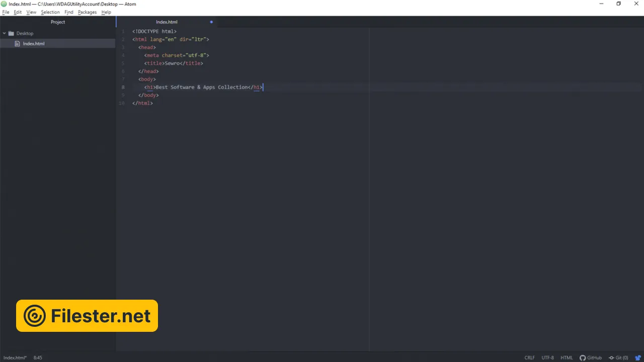Click line number 5 in the gutter
The height and width of the screenshot is (362, 644).
(123, 63)
